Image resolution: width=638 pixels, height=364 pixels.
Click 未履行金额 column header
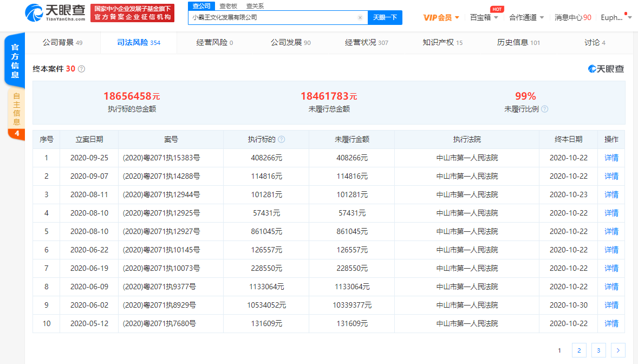point(352,139)
